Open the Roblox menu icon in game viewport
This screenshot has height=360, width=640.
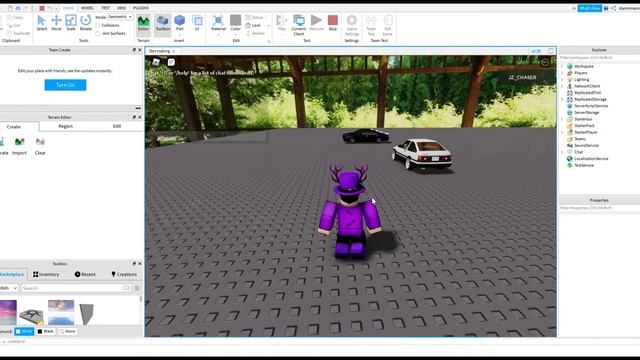156,62
